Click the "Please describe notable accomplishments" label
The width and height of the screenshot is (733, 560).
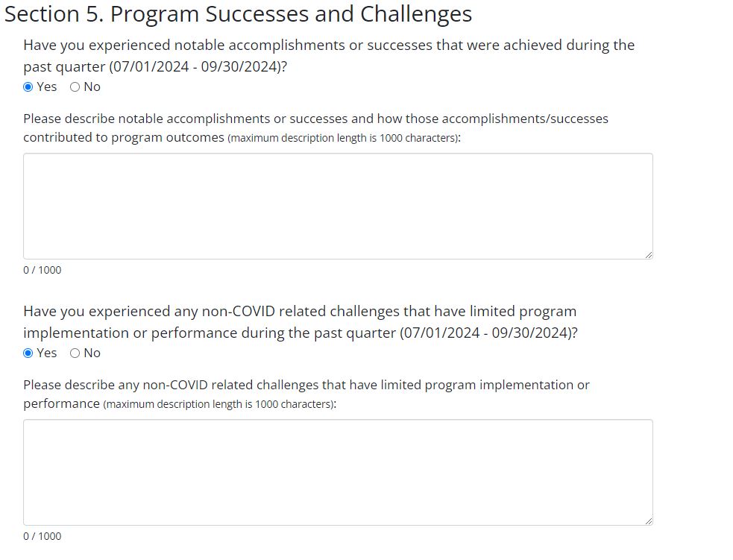[315, 119]
